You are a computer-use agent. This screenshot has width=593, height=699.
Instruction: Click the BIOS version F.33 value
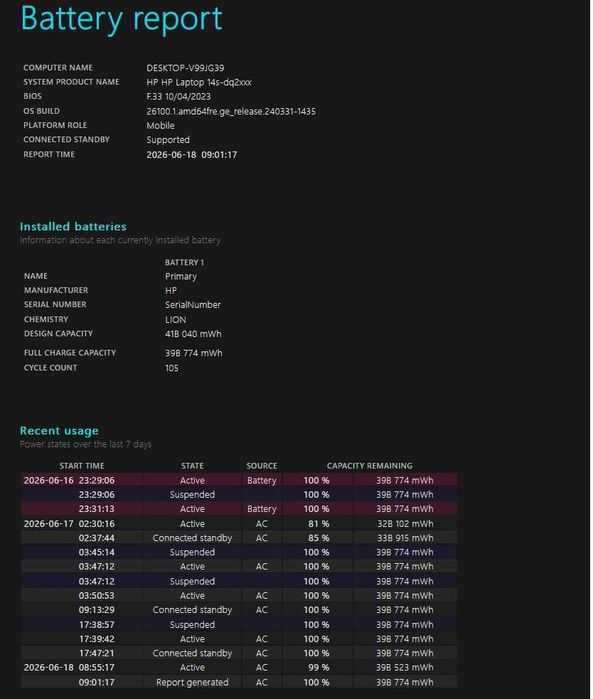point(178,96)
